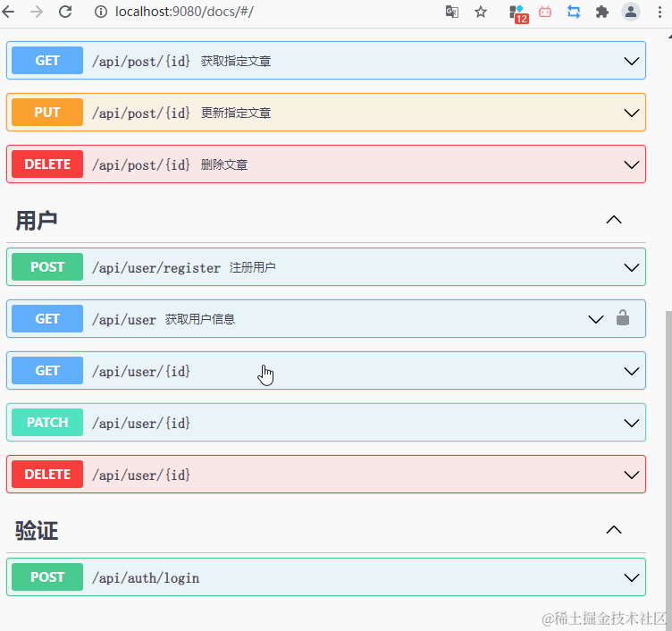Click the PUT method badge
672x631 pixels.
click(47, 113)
